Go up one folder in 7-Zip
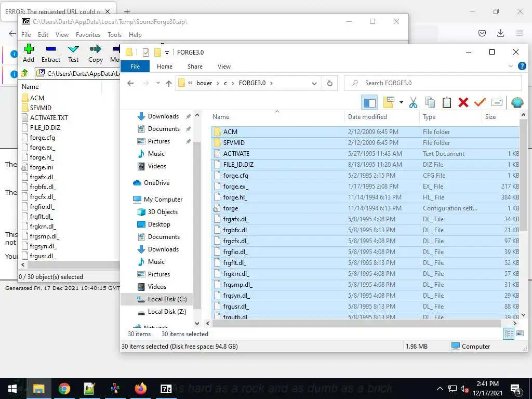The width and height of the screenshot is (532, 399). pos(24,73)
